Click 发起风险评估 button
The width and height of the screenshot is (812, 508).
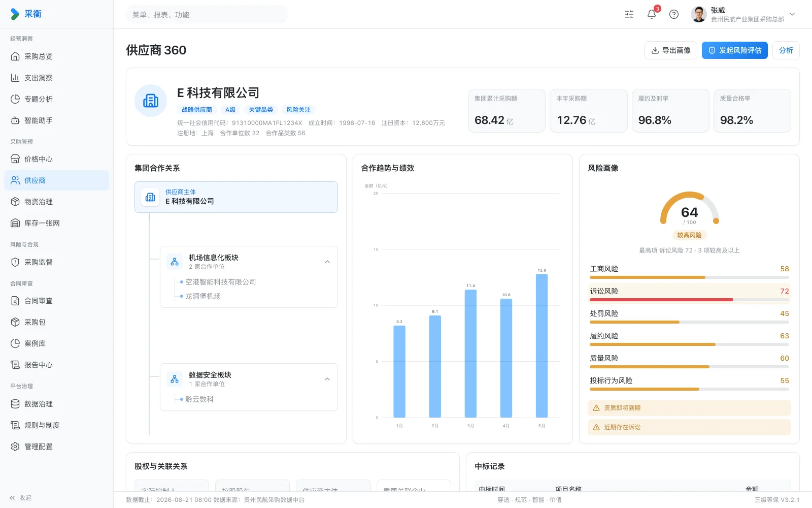(735, 50)
